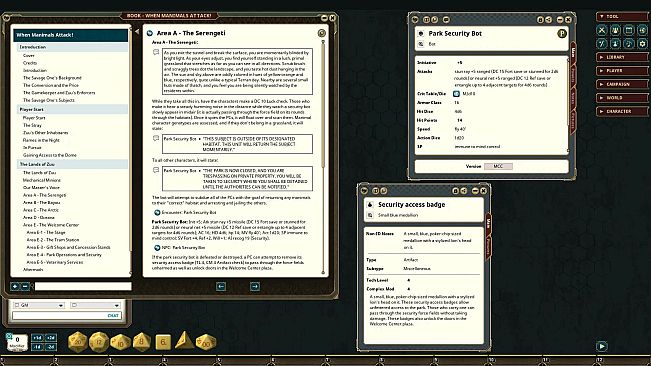
Task: Click the -1d modifier button
Action: click(37, 346)
